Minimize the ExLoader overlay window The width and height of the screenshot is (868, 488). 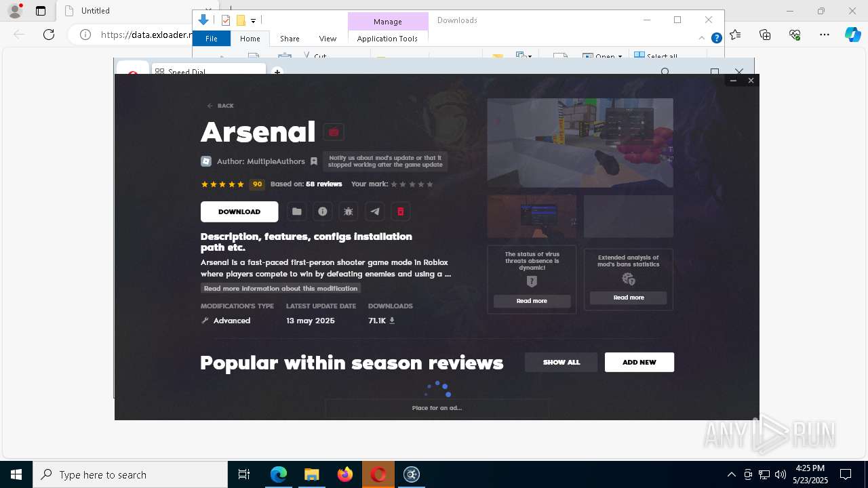(x=733, y=81)
